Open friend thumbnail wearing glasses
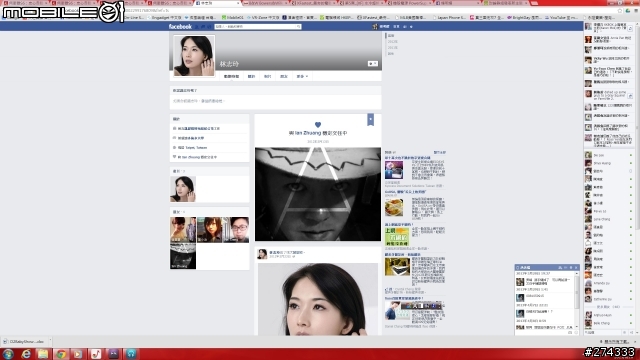This screenshot has height=360, width=640. [236, 230]
